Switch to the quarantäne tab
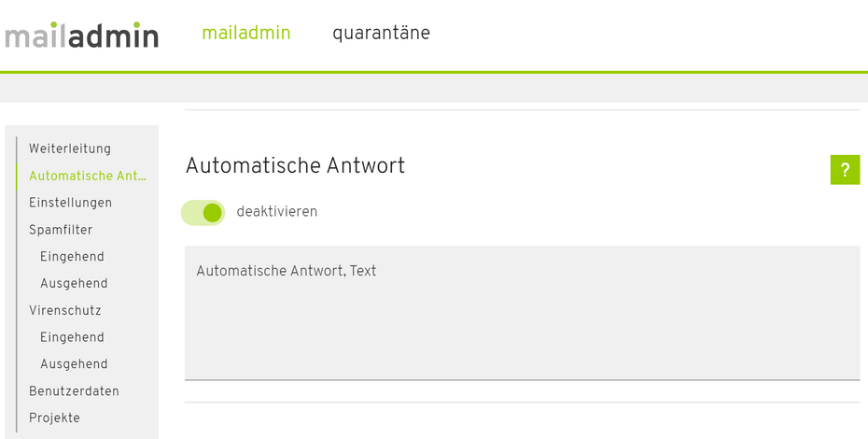The width and height of the screenshot is (868, 439). pos(381,34)
